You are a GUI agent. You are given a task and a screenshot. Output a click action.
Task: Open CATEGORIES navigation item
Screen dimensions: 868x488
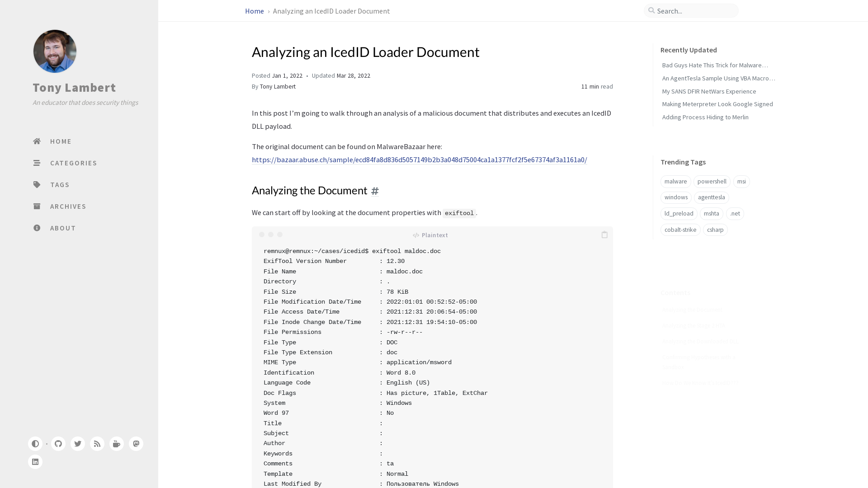(74, 163)
